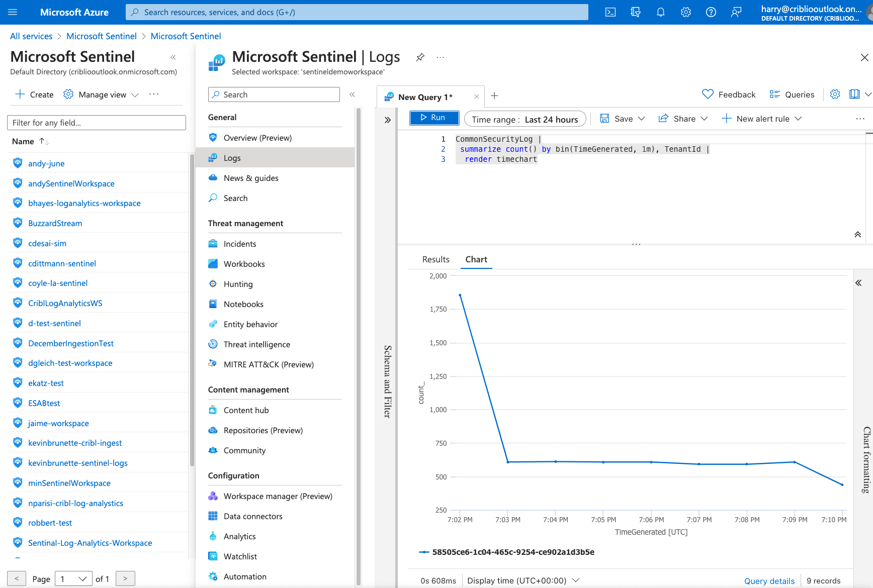Viewport: 873px width, 588px height.
Task: Add a new query tab
Action: click(x=494, y=96)
